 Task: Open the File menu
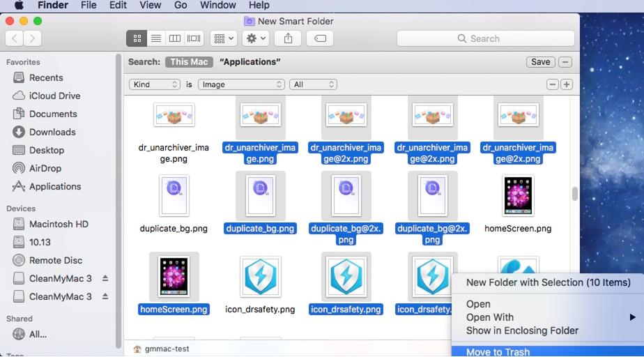(x=89, y=6)
